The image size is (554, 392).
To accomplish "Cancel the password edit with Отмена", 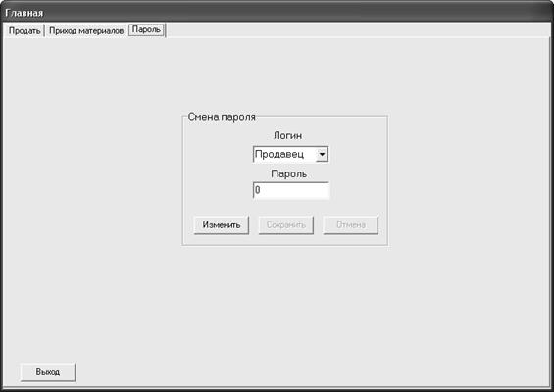I will (350, 225).
